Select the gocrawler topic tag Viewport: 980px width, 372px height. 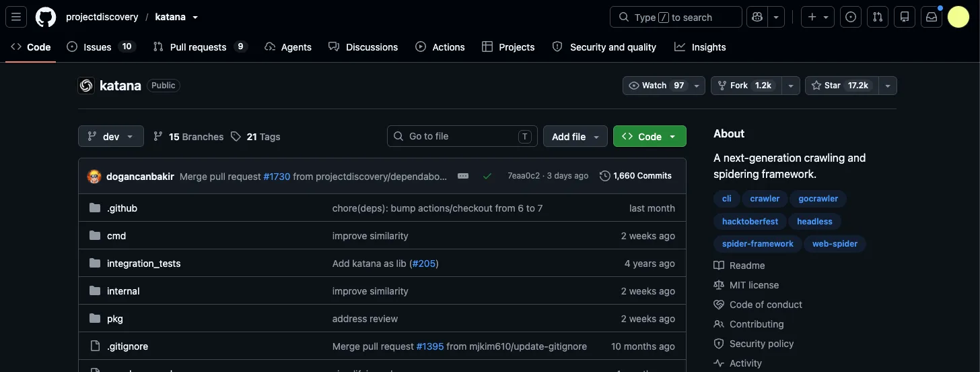(x=818, y=199)
